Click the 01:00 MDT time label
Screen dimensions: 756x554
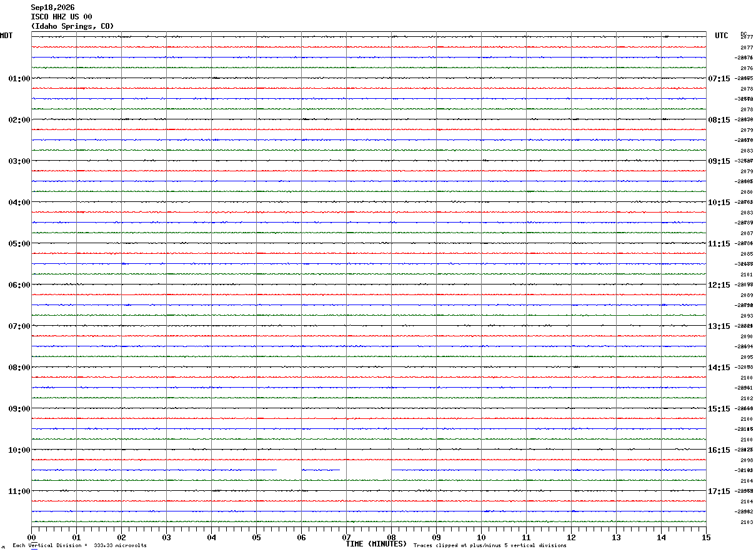coord(19,79)
